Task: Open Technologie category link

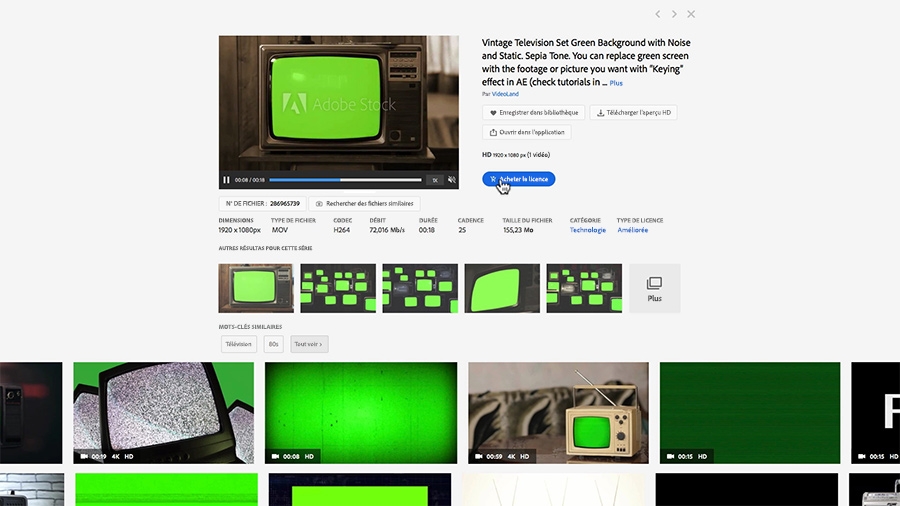Action: [587, 230]
